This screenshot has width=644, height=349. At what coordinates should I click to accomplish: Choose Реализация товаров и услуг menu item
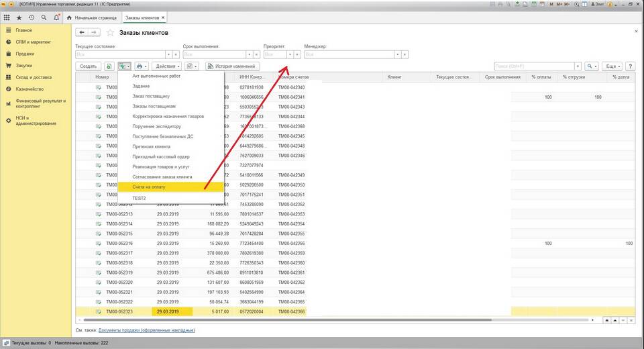tap(160, 166)
